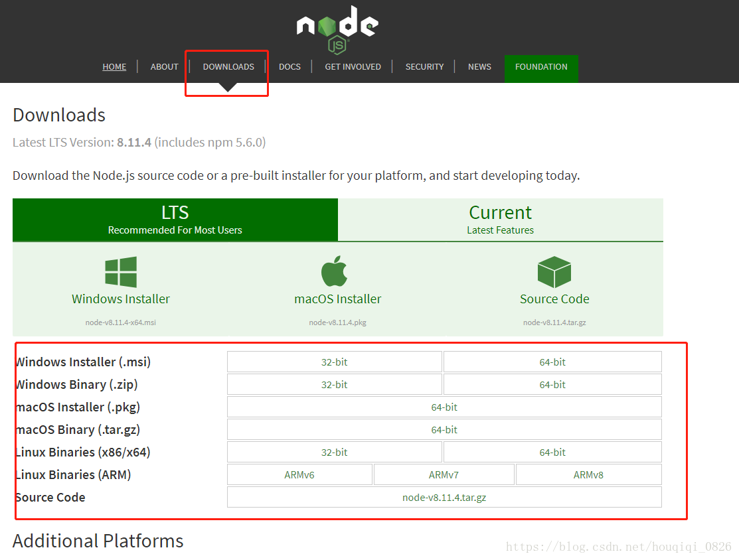The height and width of the screenshot is (560, 739).
Task: Open the HOME navigation link
Action: [x=114, y=67]
